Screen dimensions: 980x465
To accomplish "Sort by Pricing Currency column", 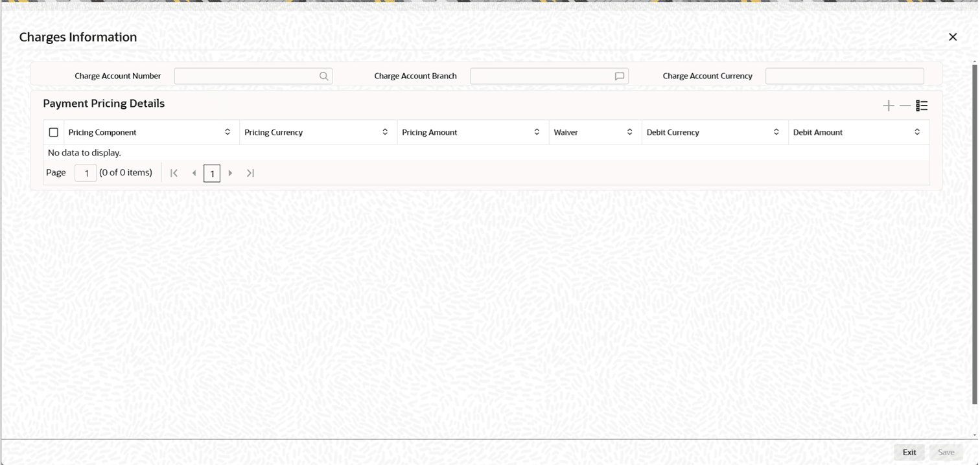I will [x=385, y=132].
